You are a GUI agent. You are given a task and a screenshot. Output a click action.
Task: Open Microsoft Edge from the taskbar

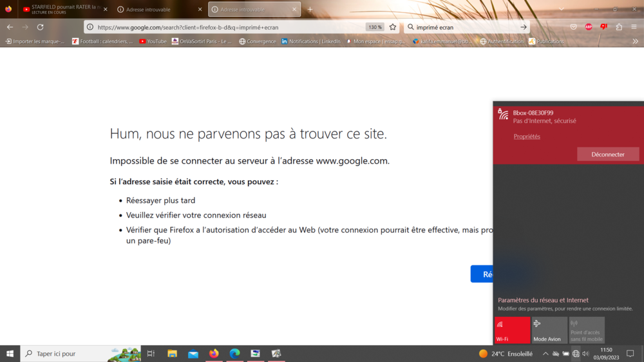tap(234, 354)
